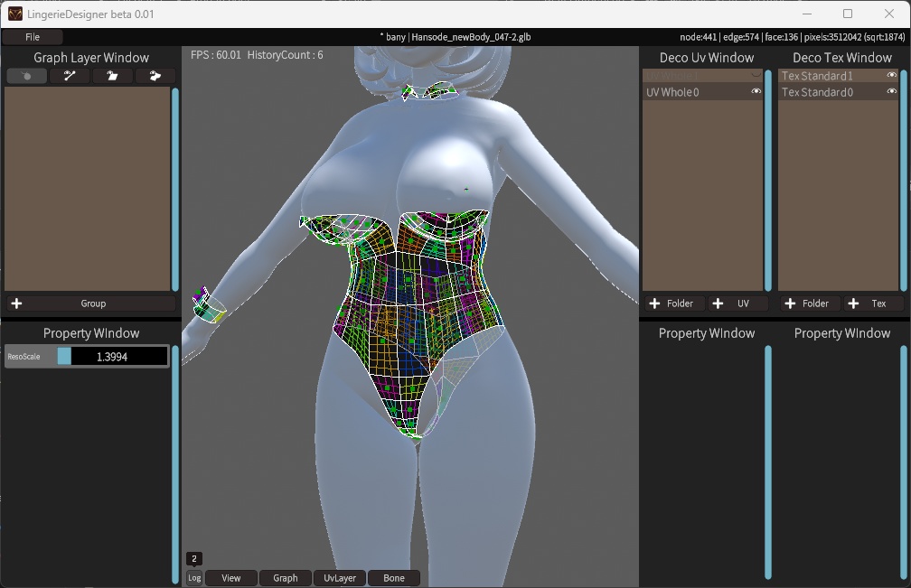Select the face extract tool, rightmost Graph Layer icon
911x588 pixels.
(x=155, y=76)
